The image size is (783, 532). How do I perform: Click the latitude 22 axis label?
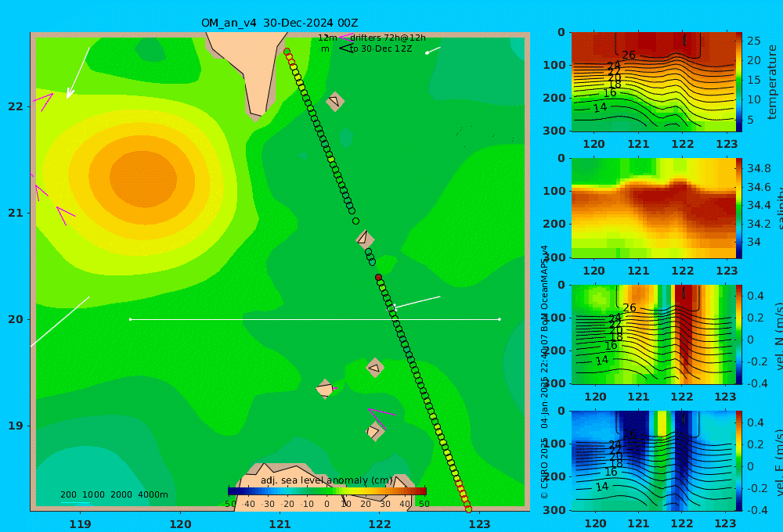point(16,106)
